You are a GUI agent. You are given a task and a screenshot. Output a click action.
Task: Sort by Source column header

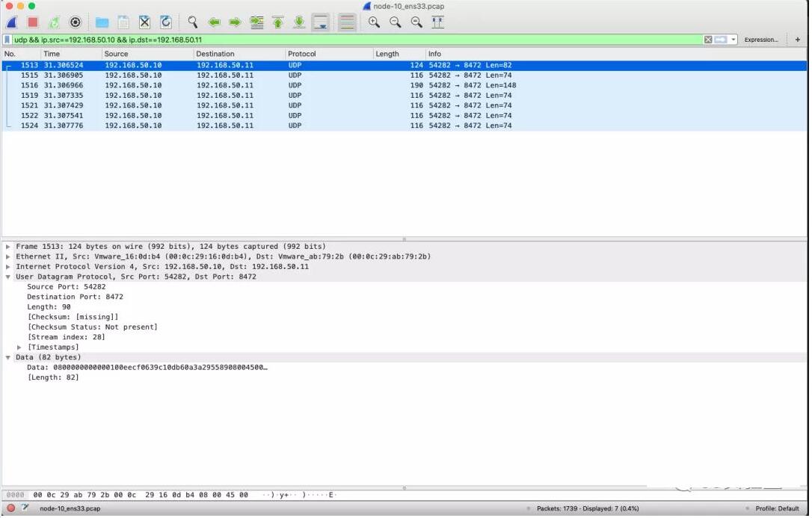pyautogui.click(x=147, y=54)
